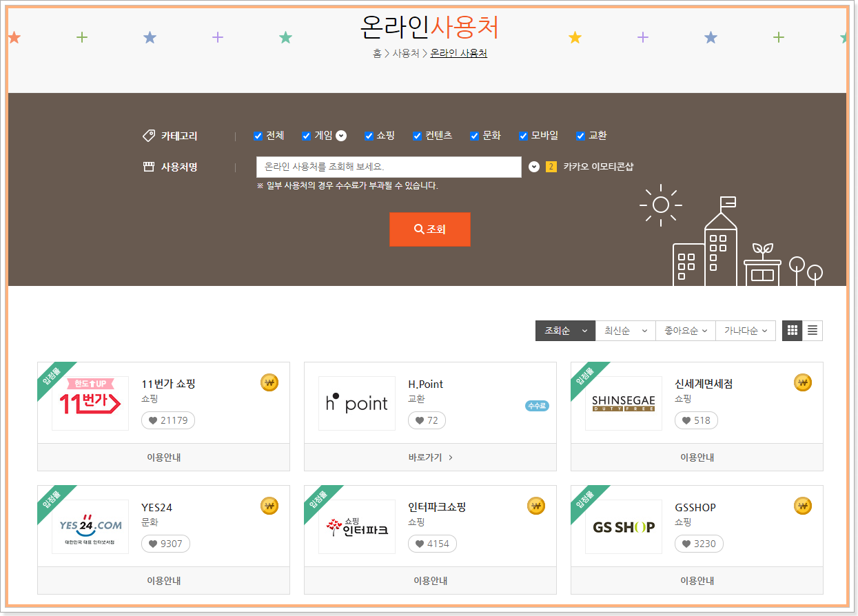
Task: Like 11번가 쇼핑 via heart count 21179
Action: 168,420
